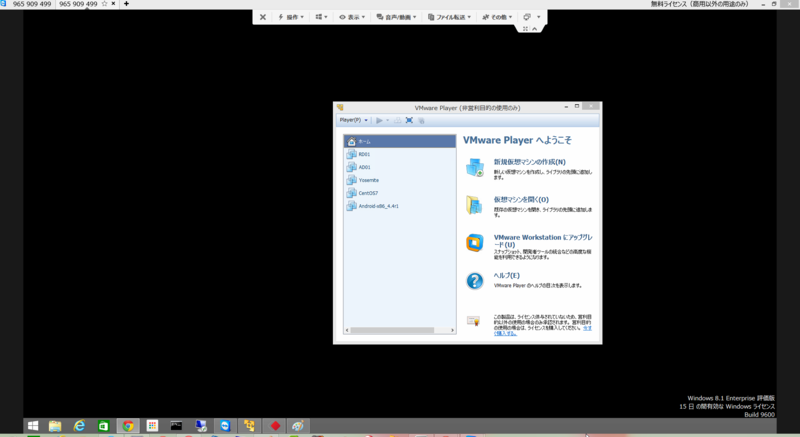
Task: Click the Unity mode toolbar icon
Action: (x=421, y=120)
